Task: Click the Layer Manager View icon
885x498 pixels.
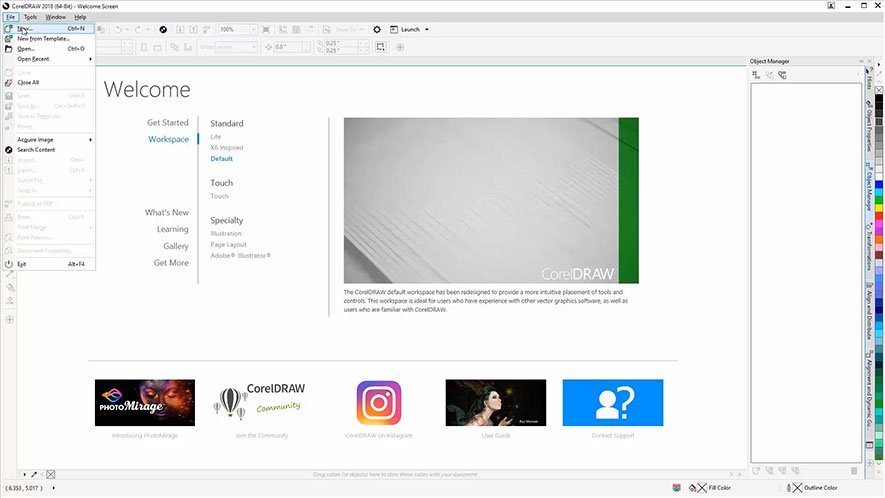Action: 782,75
